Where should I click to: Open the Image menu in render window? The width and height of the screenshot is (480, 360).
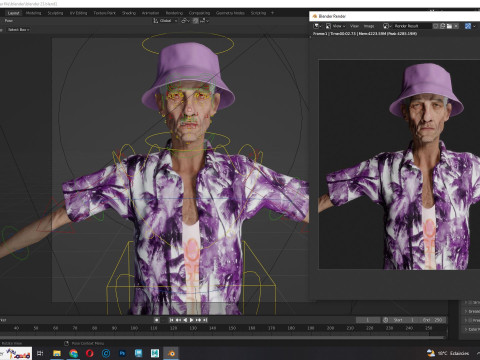click(x=369, y=26)
